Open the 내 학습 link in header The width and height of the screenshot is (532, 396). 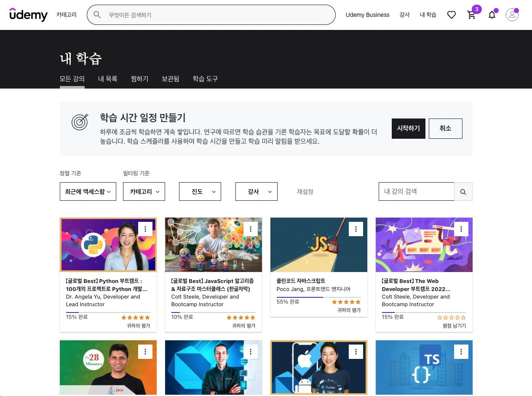(x=428, y=15)
